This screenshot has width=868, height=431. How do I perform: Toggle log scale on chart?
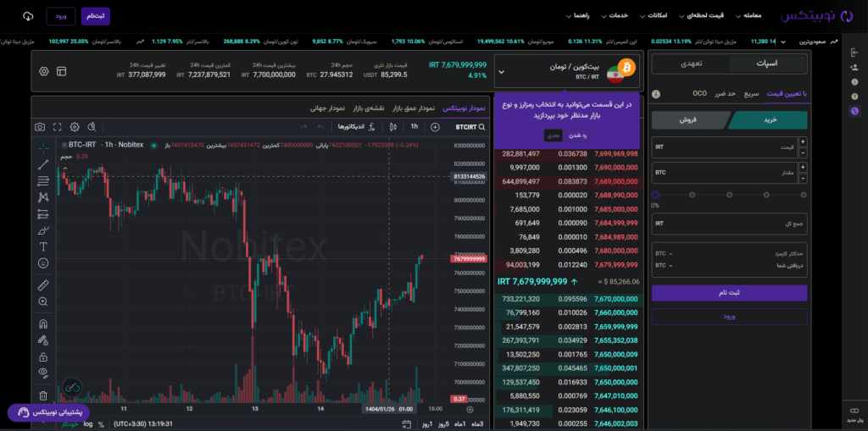(x=87, y=423)
